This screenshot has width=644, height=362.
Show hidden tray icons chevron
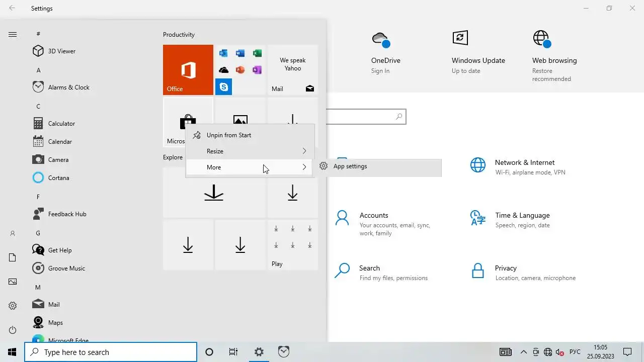pos(523,352)
